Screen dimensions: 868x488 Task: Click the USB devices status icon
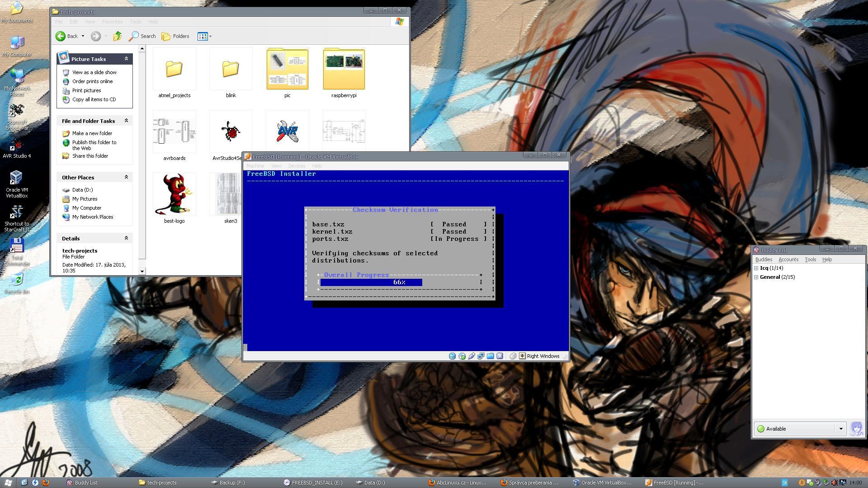472,356
